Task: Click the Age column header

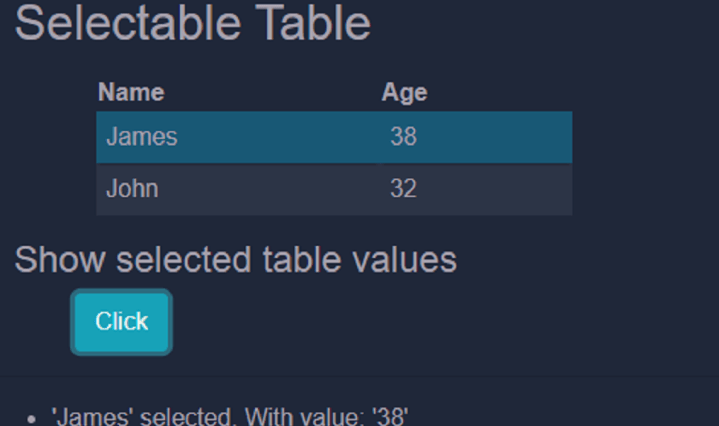Action: click(x=404, y=93)
